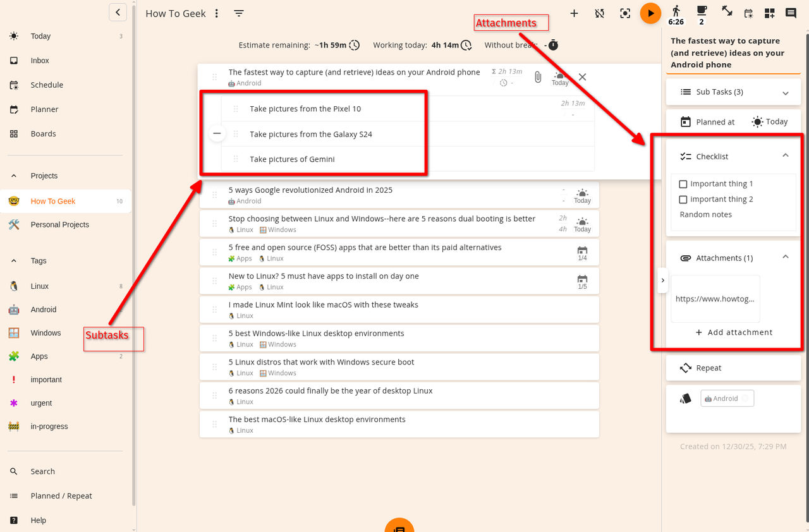Viewport: 809px width, 532px height.
Task: Collapse the subtasks list with the minus button
Action: click(x=217, y=133)
